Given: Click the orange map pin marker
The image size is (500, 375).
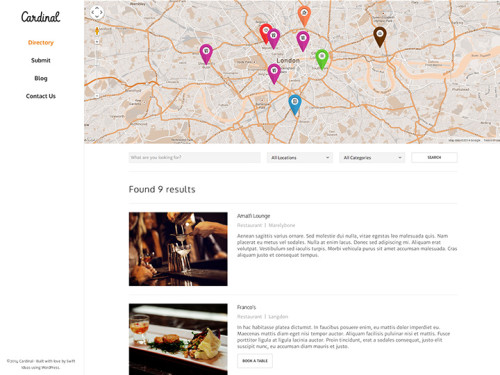Looking at the screenshot, I should tap(304, 15).
